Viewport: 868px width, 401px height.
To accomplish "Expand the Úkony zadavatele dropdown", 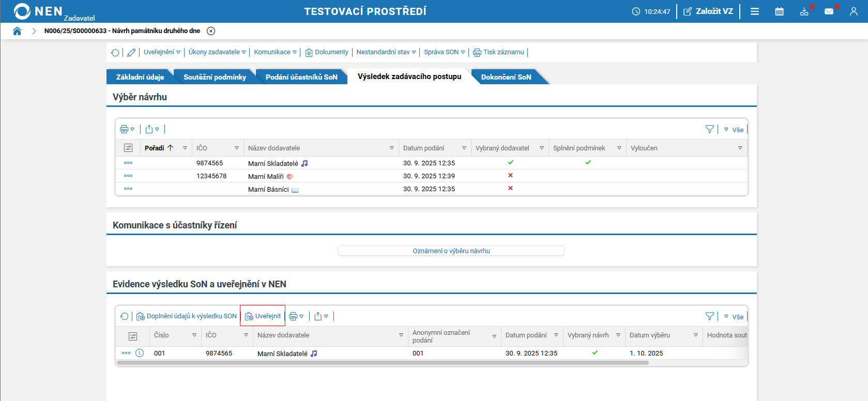I will 217,52.
